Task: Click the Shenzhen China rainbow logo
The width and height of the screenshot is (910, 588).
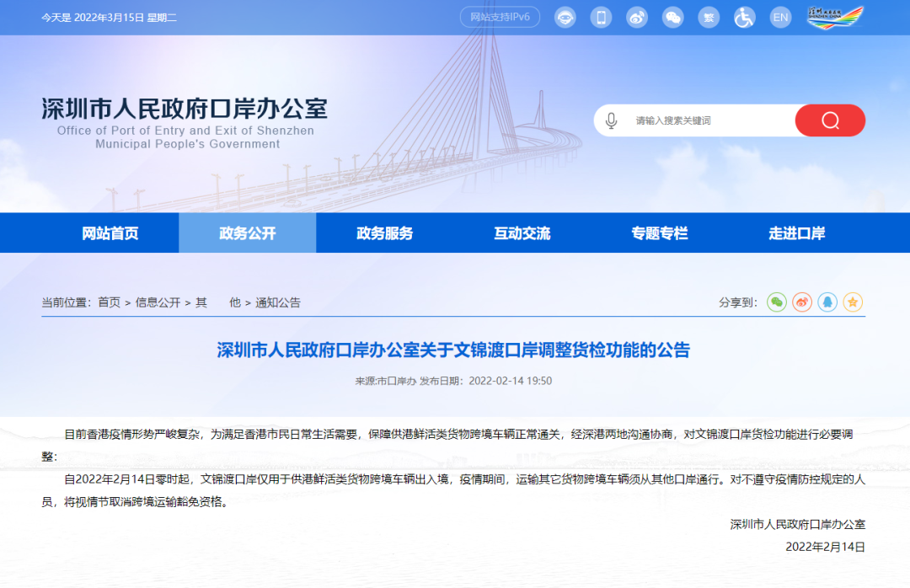Action: pyautogui.click(x=834, y=17)
